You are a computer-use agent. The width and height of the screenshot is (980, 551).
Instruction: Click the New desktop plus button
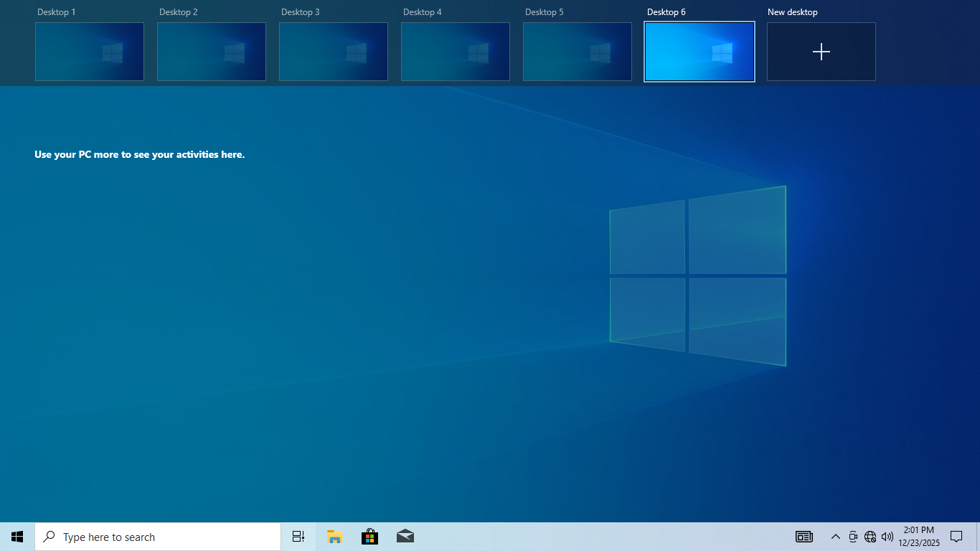821,52
